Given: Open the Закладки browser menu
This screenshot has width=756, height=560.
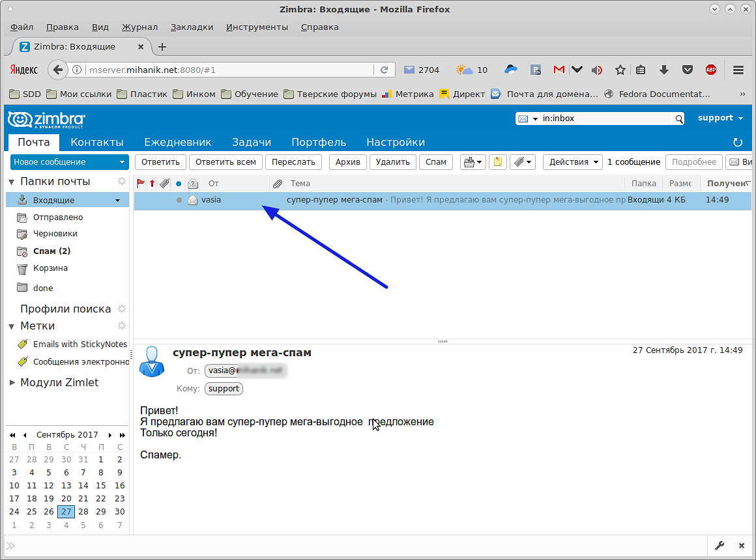Looking at the screenshot, I should pyautogui.click(x=192, y=27).
